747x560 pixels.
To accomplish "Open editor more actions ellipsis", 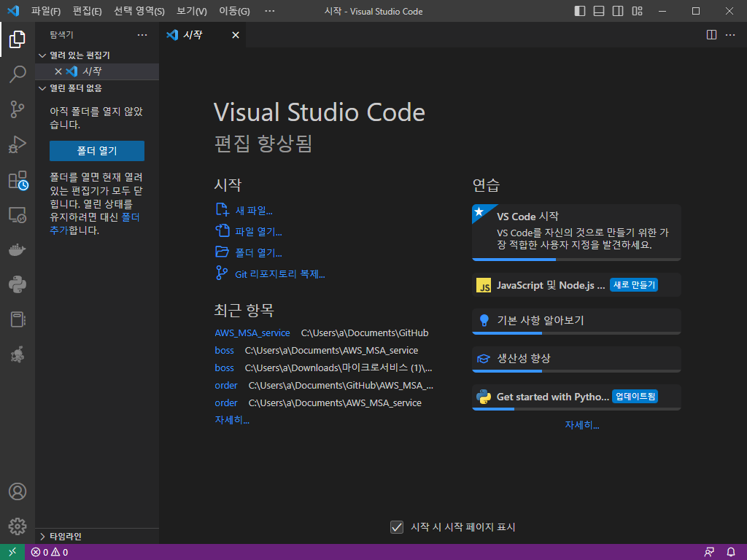I will coord(730,35).
